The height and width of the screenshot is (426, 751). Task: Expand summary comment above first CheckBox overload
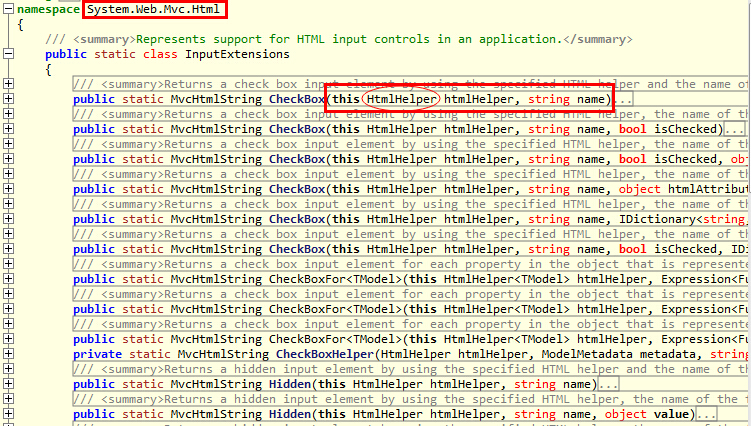(8, 84)
